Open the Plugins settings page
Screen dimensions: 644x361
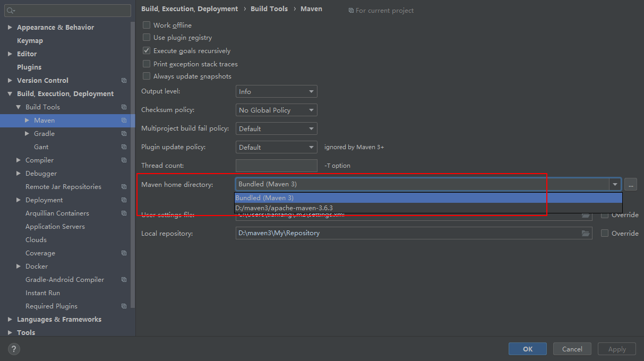tap(29, 67)
